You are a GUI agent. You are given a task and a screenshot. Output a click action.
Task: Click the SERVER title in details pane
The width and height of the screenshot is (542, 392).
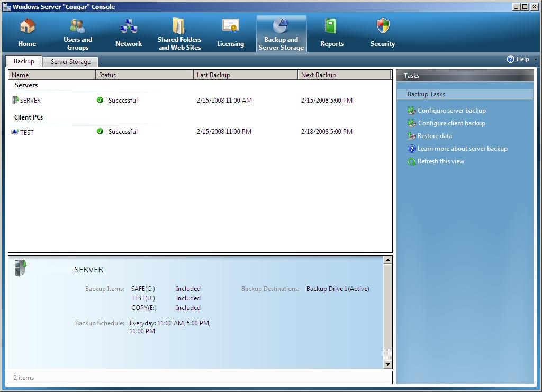click(x=88, y=270)
